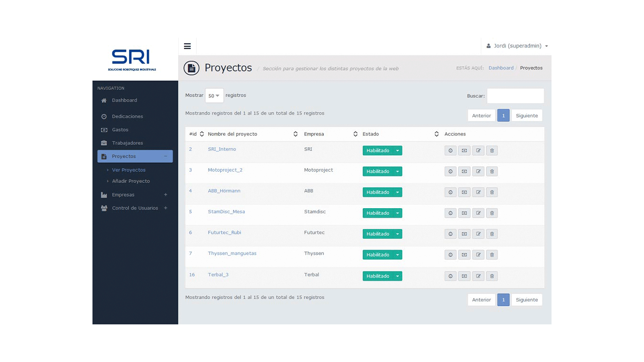Select Añadir Proyecto submenu item
Image resolution: width=644 pixels, height=362 pixels.
point(131,181)
